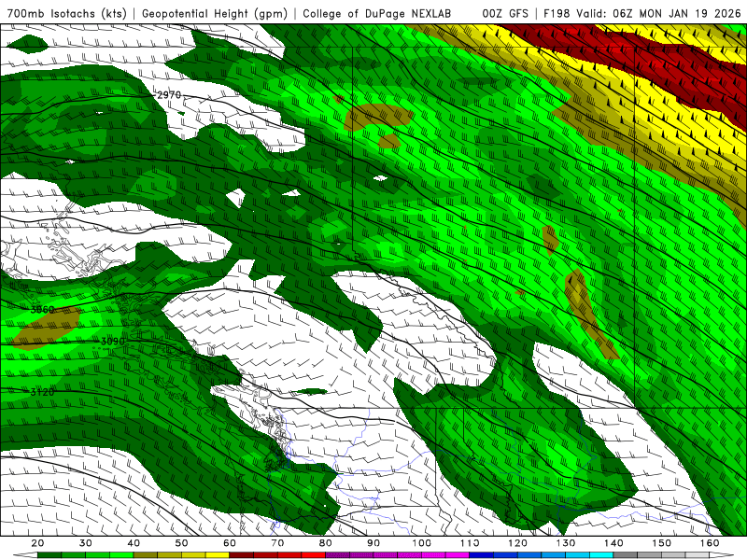Click the 140 value on the color scale

[613, 543]
